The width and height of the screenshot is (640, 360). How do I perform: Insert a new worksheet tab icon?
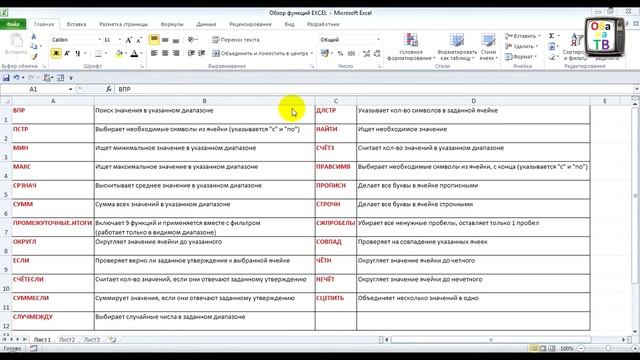[113, 339]
